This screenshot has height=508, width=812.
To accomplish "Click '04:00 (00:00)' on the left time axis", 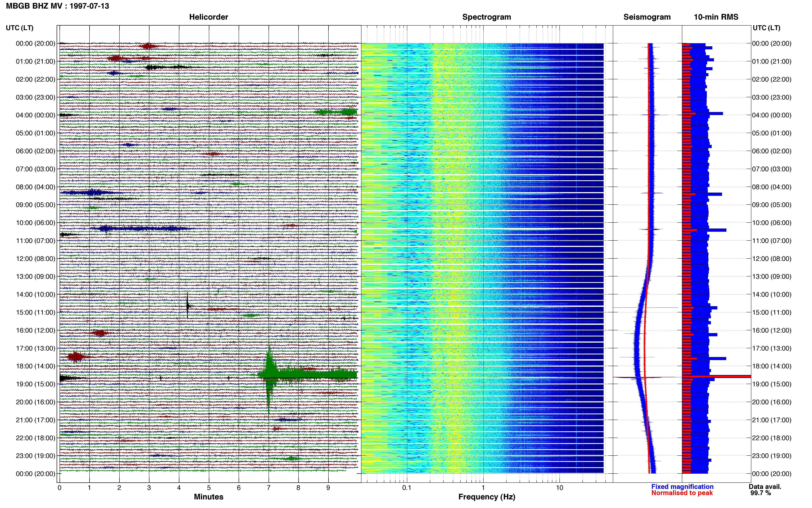I will (x=36, y=115).
